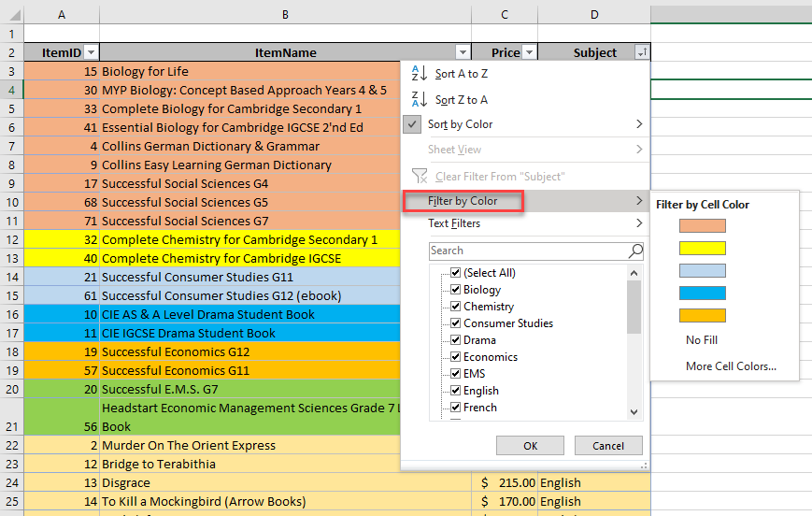Click the Sort A to Z icon

click(419, 74)
